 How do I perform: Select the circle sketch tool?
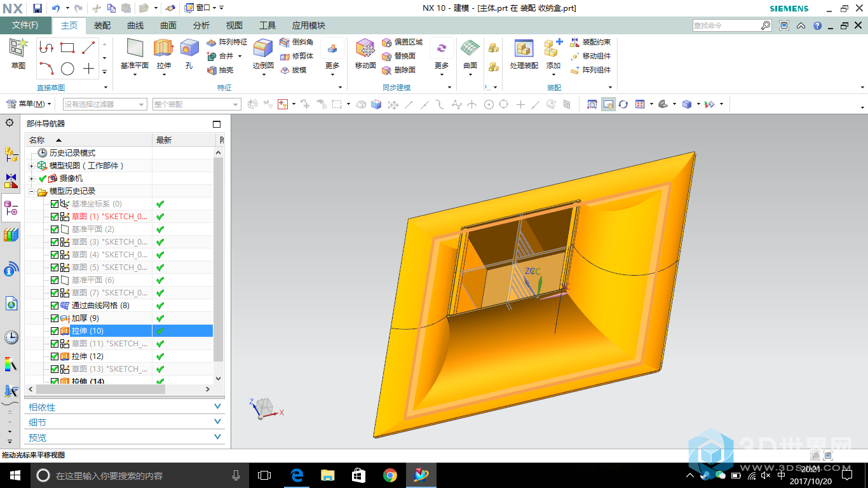67,69
